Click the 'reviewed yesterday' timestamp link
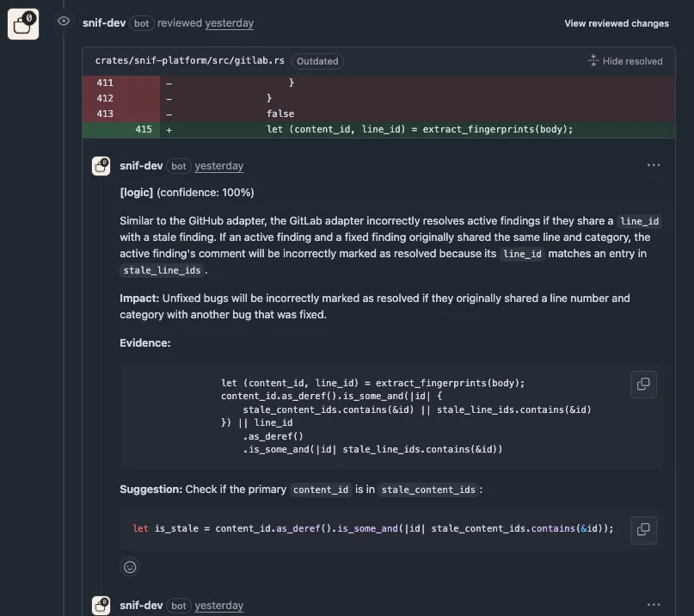Screen dimensions: 694x616 pos(230,23)
